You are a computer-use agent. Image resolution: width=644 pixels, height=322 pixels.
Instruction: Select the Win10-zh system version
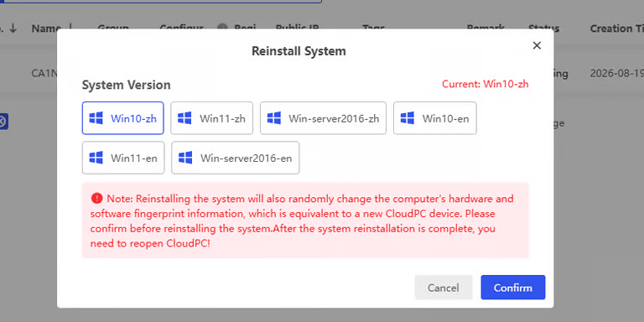122,118
